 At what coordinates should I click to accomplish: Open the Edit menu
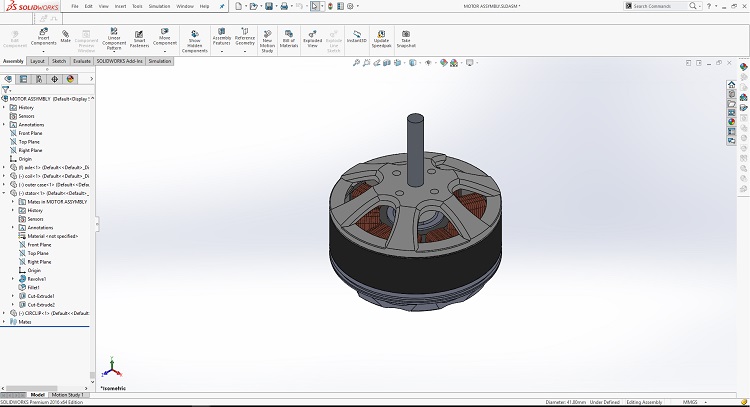coord(88,6)
